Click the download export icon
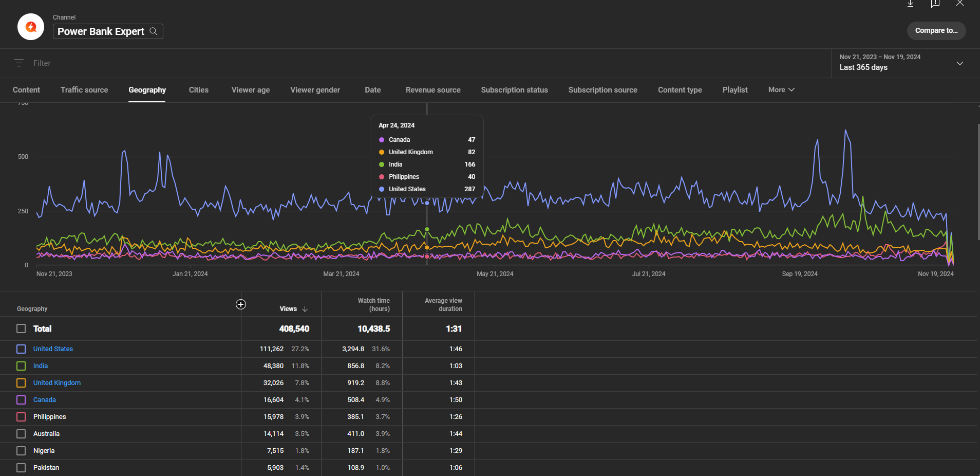Viewport: 980px width, 476px height. (x=910, y=4)
